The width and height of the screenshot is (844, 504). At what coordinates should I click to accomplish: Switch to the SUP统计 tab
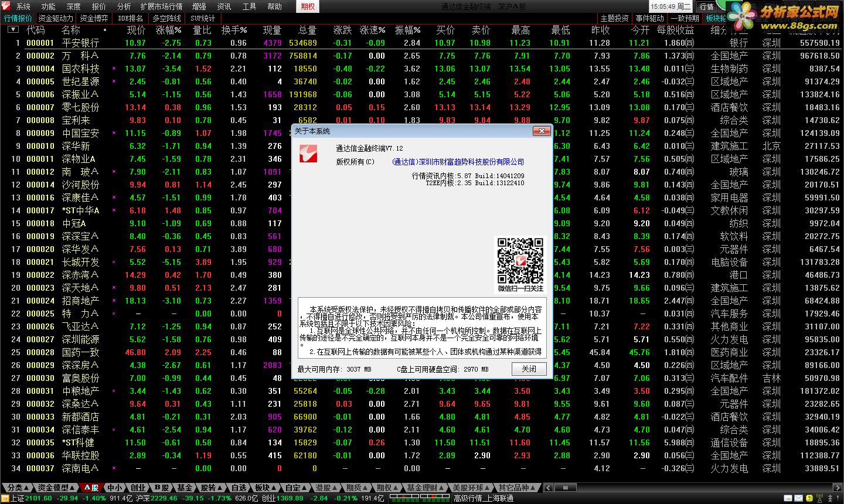tap(203, 18)
